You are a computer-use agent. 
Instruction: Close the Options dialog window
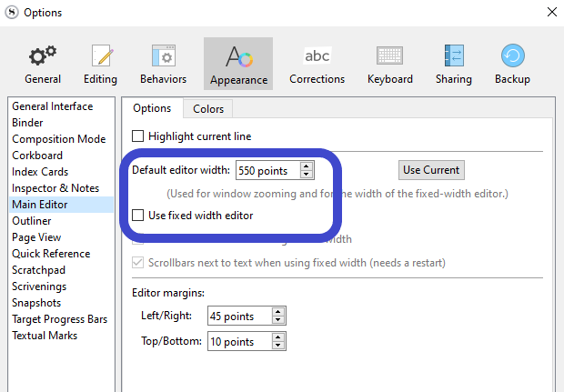pyautogui.click(x=550, y=12)
